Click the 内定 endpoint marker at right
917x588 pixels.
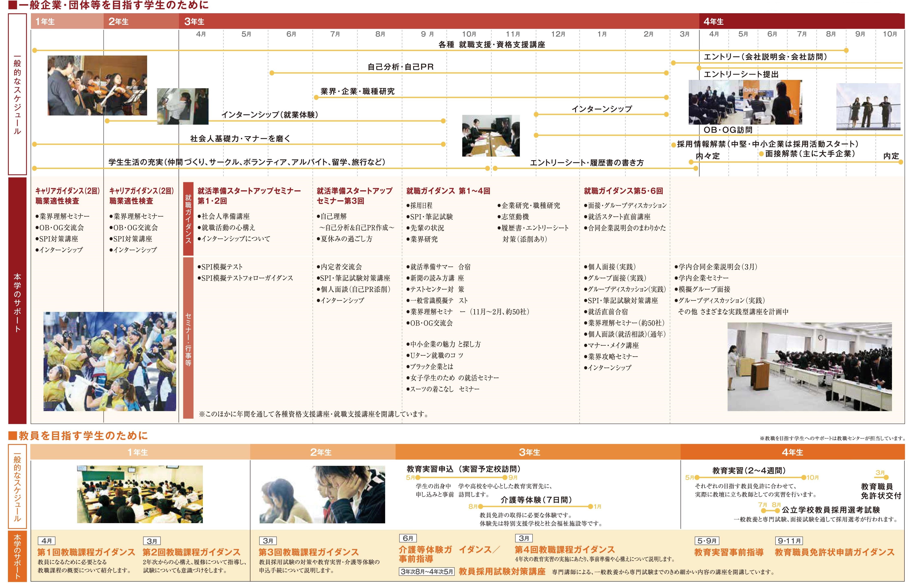pyautogui.click(x=900, y=162)
